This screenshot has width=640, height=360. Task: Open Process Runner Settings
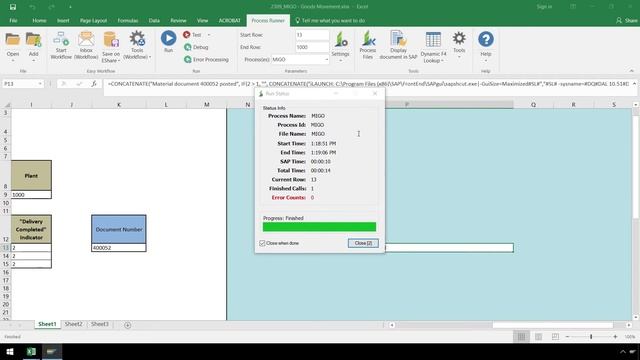pyautogui.click(x=340, y=46)
